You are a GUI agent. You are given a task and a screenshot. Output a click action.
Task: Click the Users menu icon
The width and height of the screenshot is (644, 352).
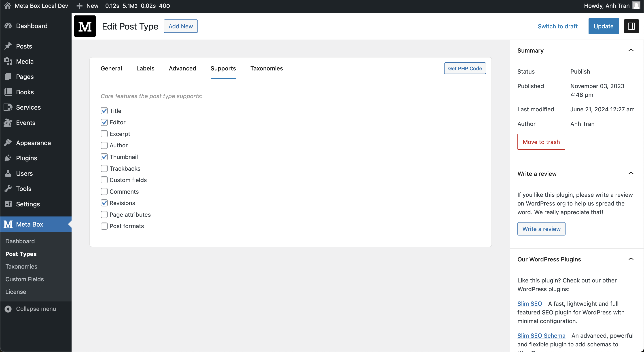8,173
